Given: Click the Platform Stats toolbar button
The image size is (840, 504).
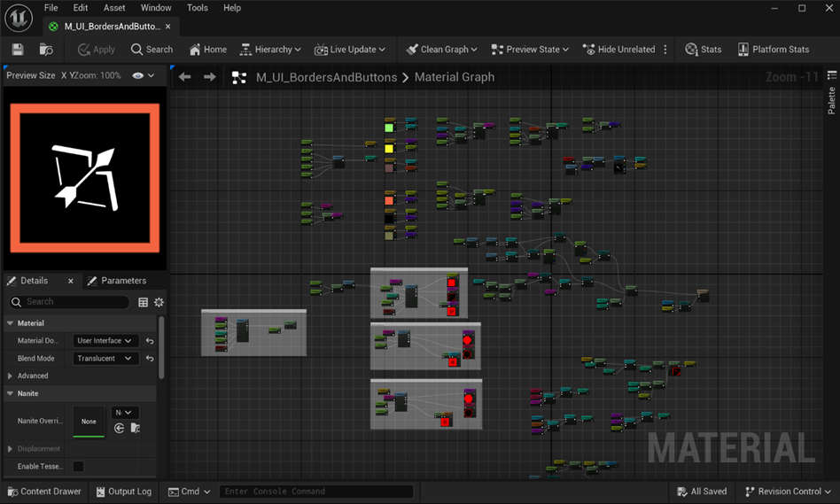Looking at the screenshot, I should coord(773,50).
